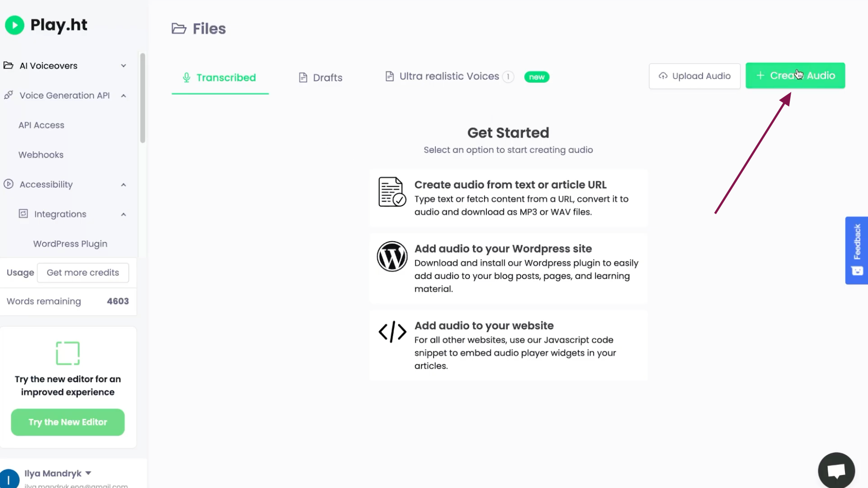Click the user avatar circle
Image resolution: width=868 pixels, height=488 pixels.
point(9,479)
